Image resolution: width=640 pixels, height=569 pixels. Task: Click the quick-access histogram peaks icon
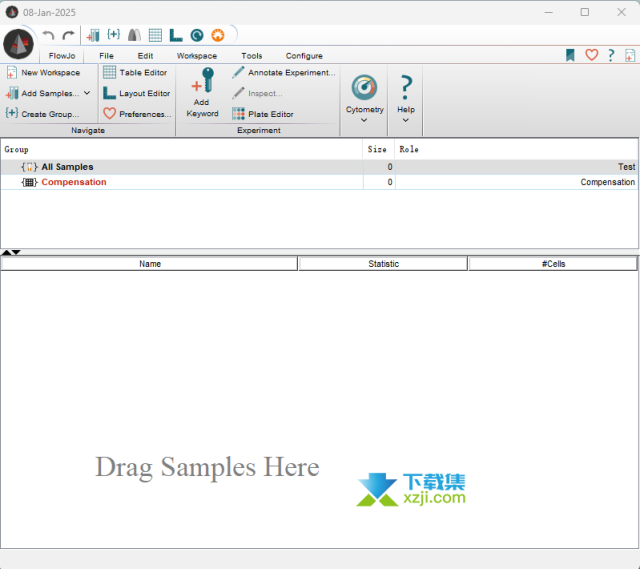134,36
